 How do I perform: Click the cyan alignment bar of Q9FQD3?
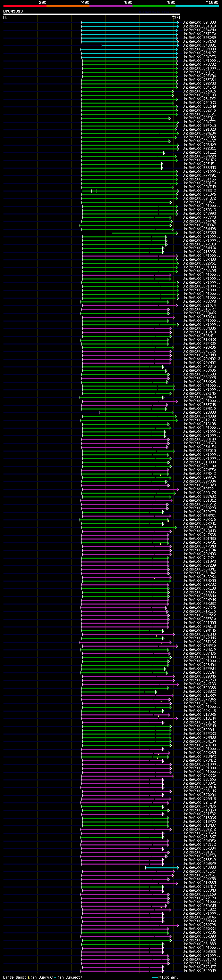(x=130, y=23)
